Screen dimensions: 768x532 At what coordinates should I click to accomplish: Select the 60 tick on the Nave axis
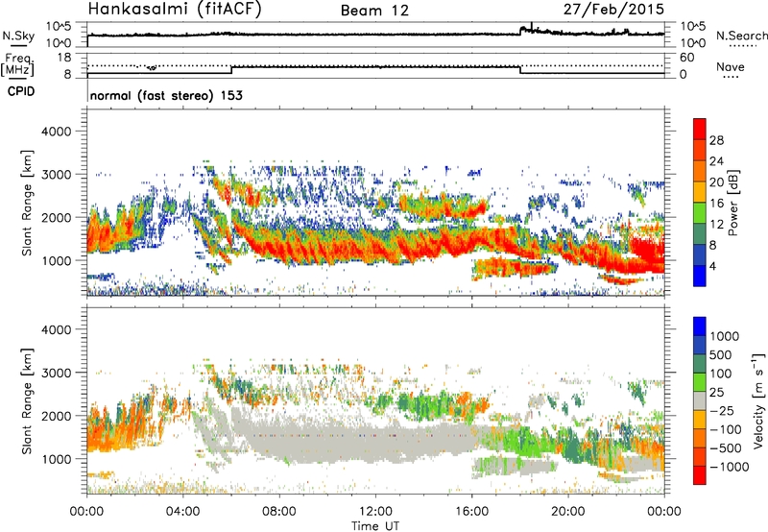click(686, 58)
